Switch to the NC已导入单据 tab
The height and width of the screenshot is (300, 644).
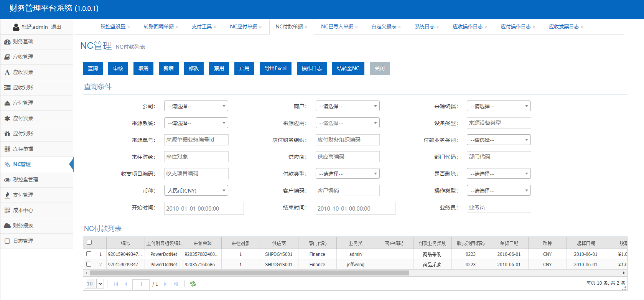(337, 26)
